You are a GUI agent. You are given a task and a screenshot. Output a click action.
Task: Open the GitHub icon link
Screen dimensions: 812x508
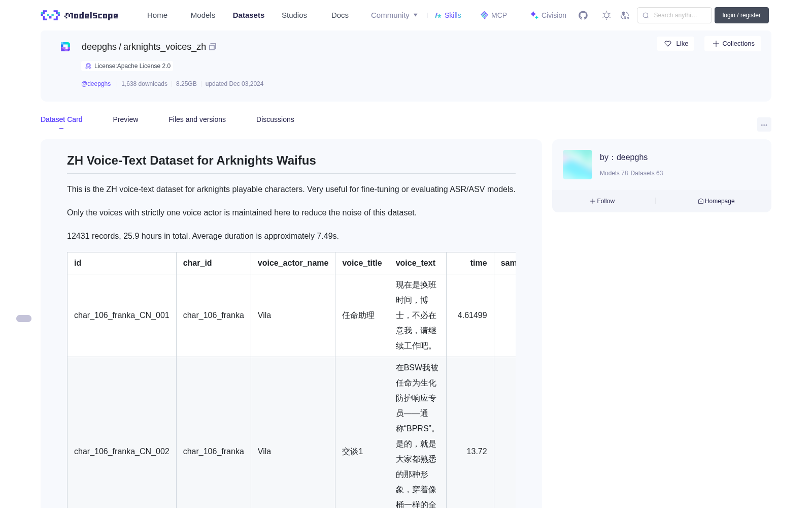coord(583,15)
